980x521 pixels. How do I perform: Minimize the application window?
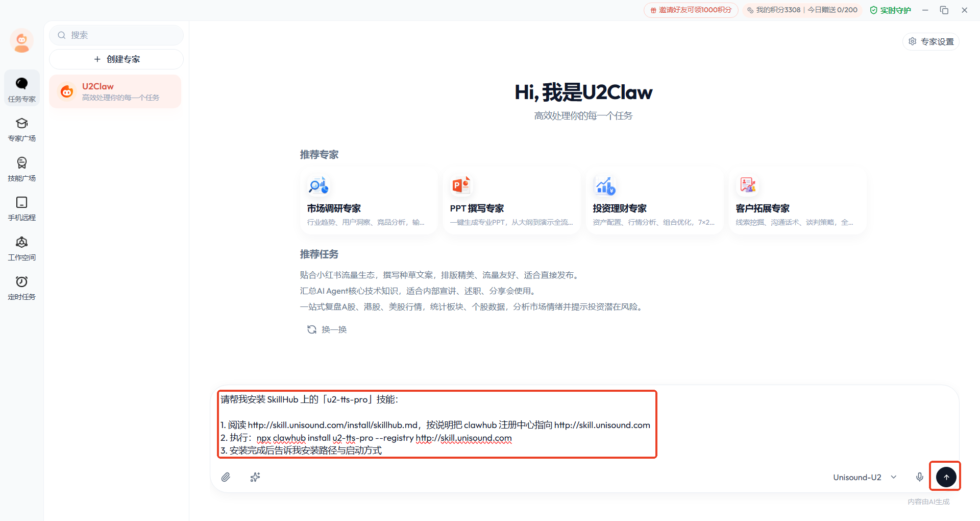tap(925, 10)
